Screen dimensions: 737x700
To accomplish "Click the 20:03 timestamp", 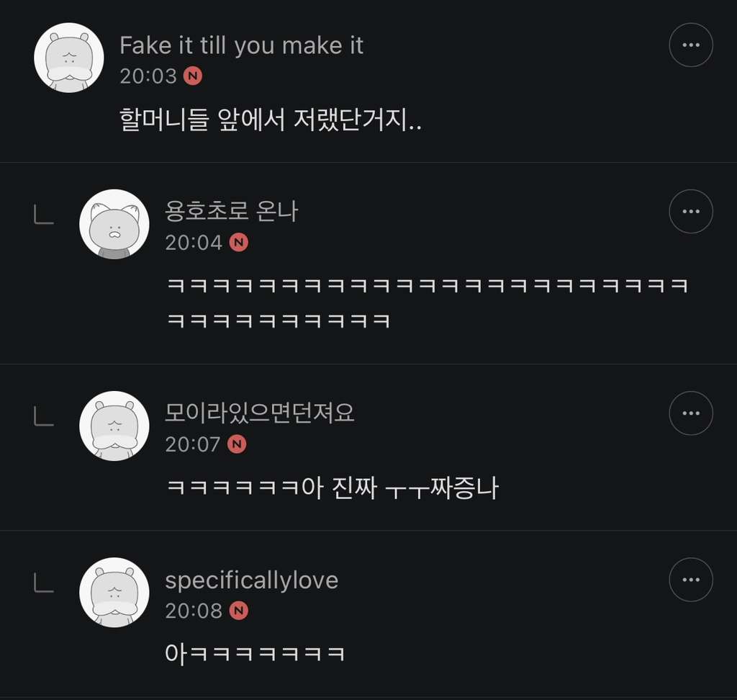I will pyautogui.click(x=148, y=76).
